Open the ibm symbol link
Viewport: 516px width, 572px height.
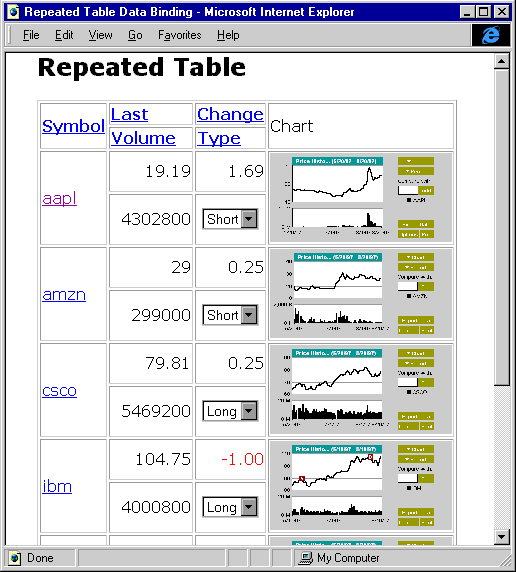[57, 486]
